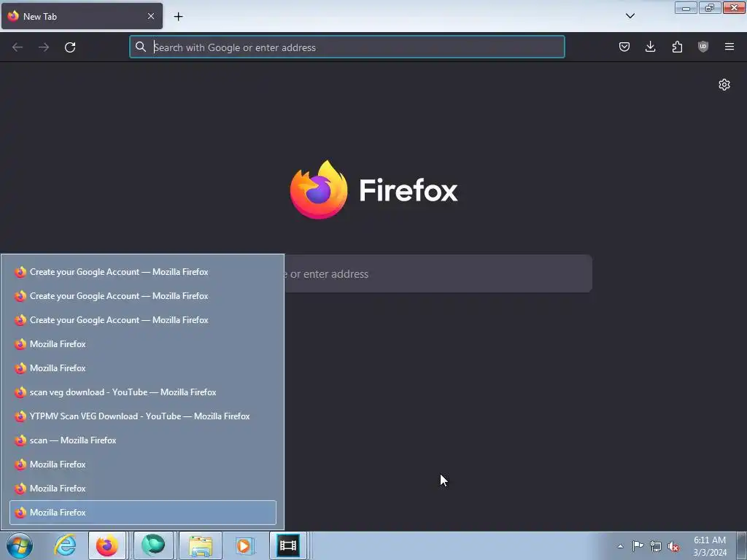The image size is (747, 560).
Task: Select the highlighted Mozilla Firefox entry in the list
Action: pos(143,513)
